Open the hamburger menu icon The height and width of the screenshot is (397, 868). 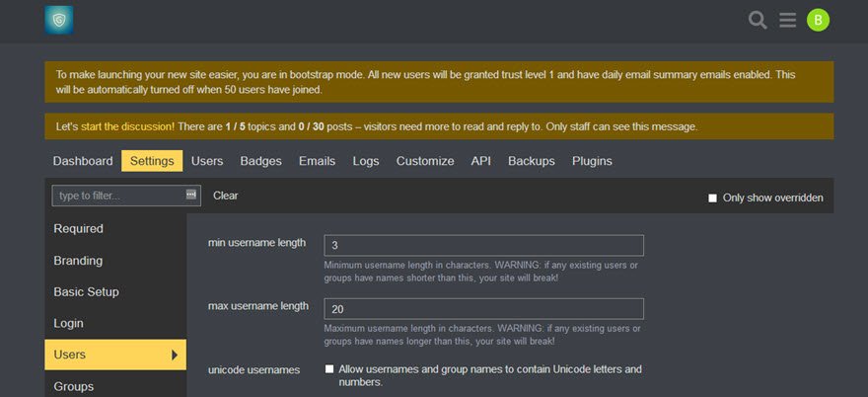tap(788, 21)
